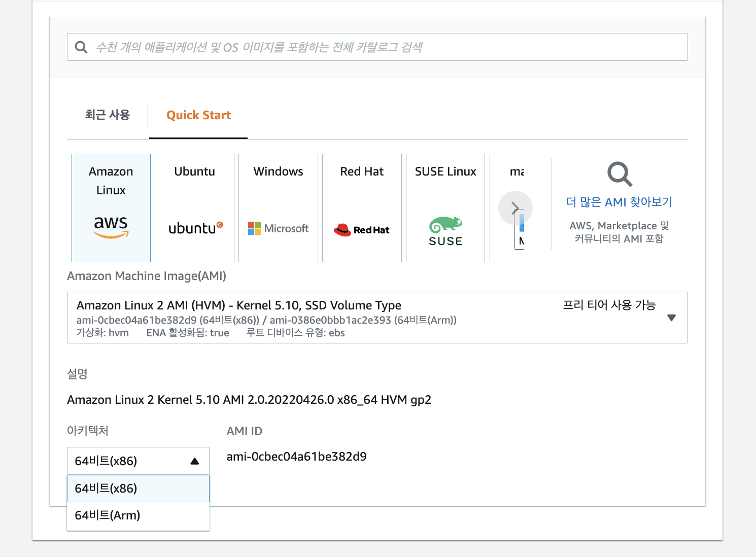This screenshot has width=756, height=557.
Task: Collapse the 아키텍처 dropdown showing 64비트(x86)
Action: (x=138, y=461)
